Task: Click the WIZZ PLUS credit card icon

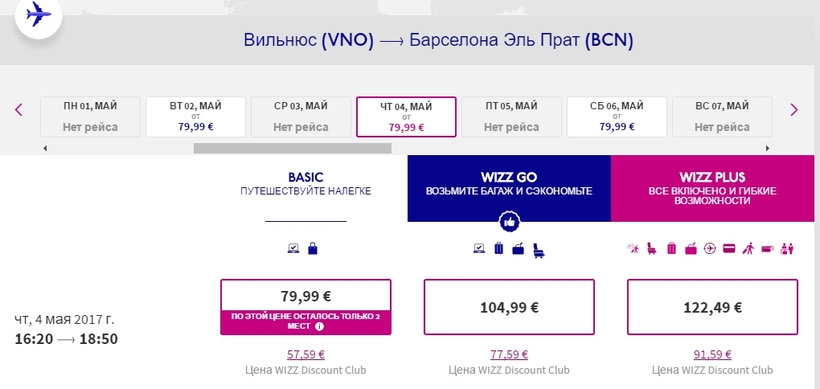Action: [729, 248]
